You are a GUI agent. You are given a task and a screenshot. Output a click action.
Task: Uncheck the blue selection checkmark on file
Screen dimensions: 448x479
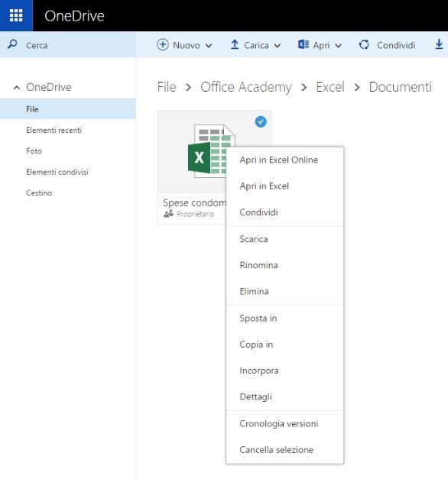261,122
